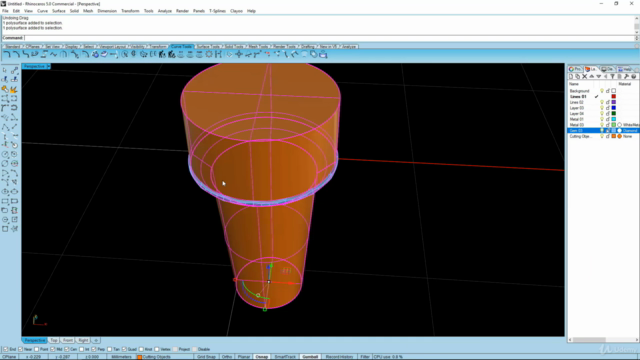This screenshot has height=360, width=640.
Task: Click the left-pointing Move Up One Parent icon
Action: (605, 76)
